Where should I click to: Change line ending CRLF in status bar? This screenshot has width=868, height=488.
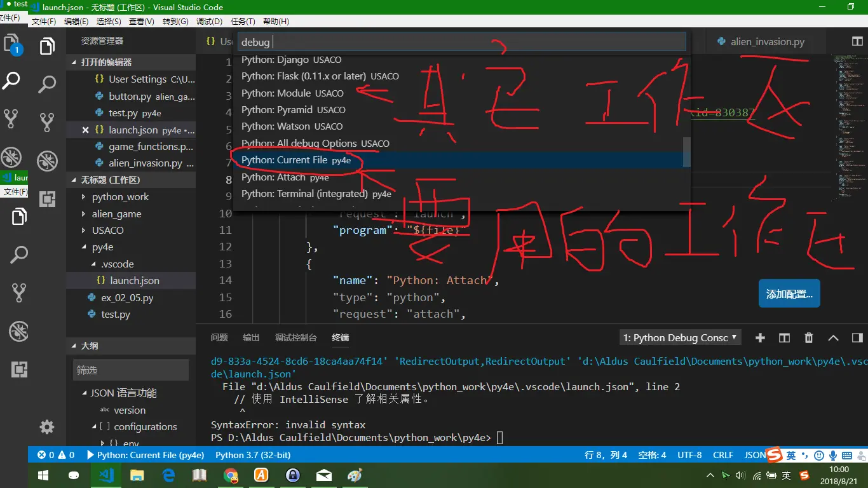click(723, 455)
